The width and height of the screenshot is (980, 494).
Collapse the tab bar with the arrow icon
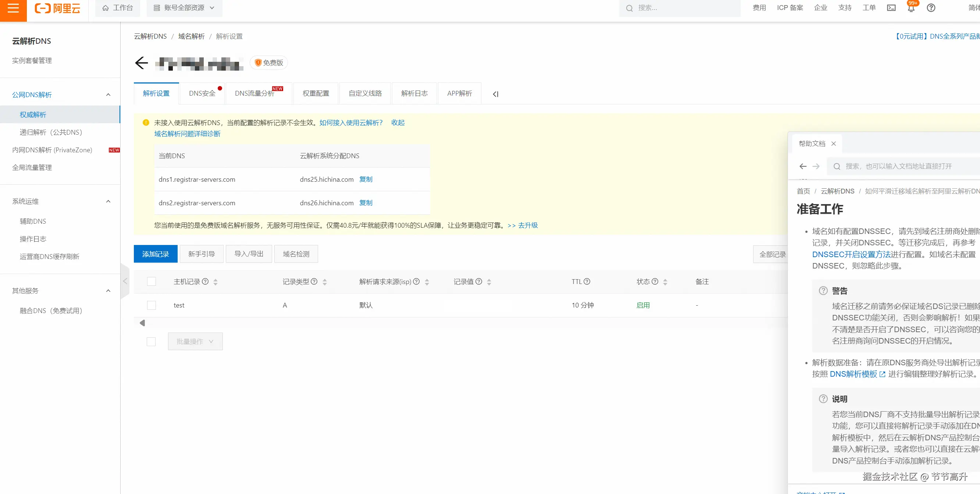[x=495, y=94]
